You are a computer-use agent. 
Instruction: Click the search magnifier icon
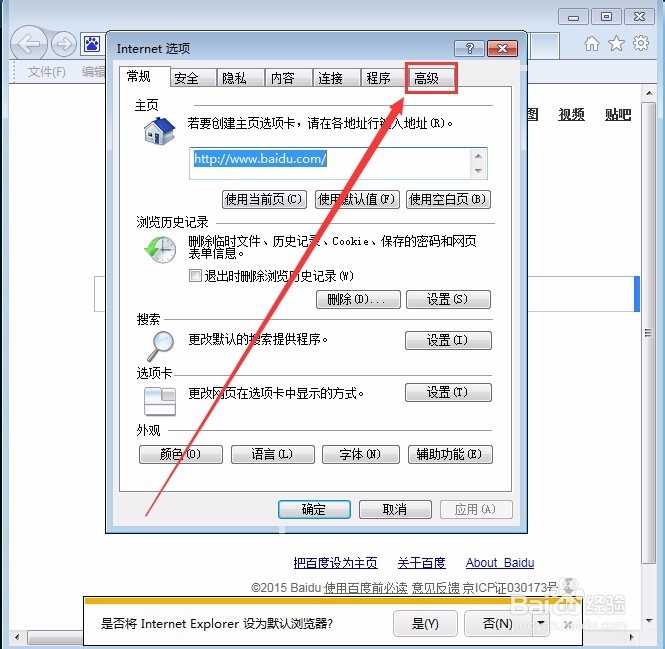click(160, 346)
